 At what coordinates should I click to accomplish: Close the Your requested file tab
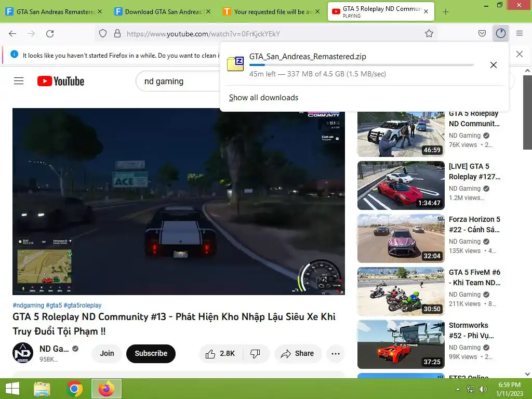pos(317,11)
